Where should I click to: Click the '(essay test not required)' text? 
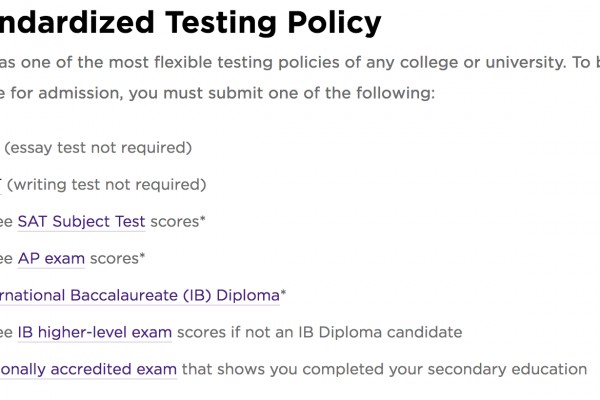click(98, 148)
